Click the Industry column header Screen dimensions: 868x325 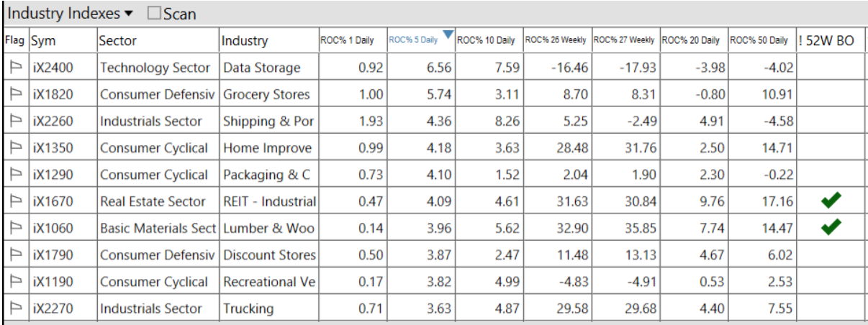(x=245, y=40)
